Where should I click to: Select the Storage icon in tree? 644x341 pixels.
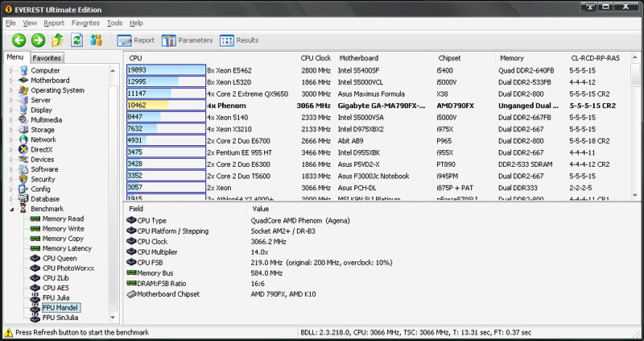(24, 130)
